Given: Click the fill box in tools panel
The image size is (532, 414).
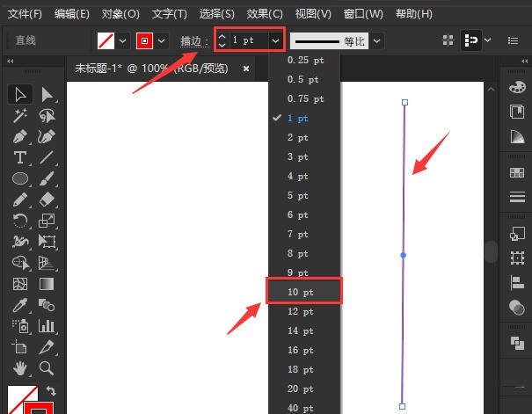Looking at the screenshot, I should point(21,399).
